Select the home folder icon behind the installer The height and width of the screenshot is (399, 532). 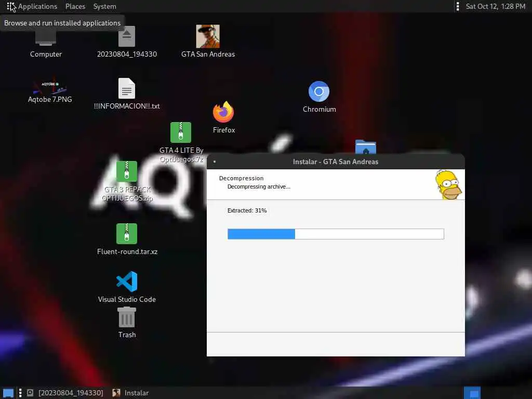tap(365, 147)
